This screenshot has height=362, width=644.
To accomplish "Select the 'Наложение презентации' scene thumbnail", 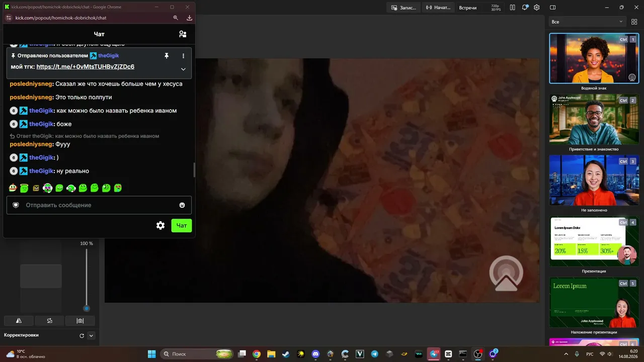I will (594, 302).
